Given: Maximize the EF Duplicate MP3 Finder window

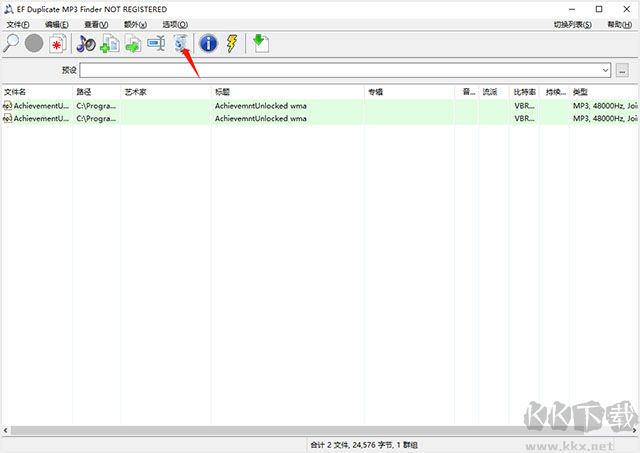Looking at the screenshot, I should click(599, 9).
